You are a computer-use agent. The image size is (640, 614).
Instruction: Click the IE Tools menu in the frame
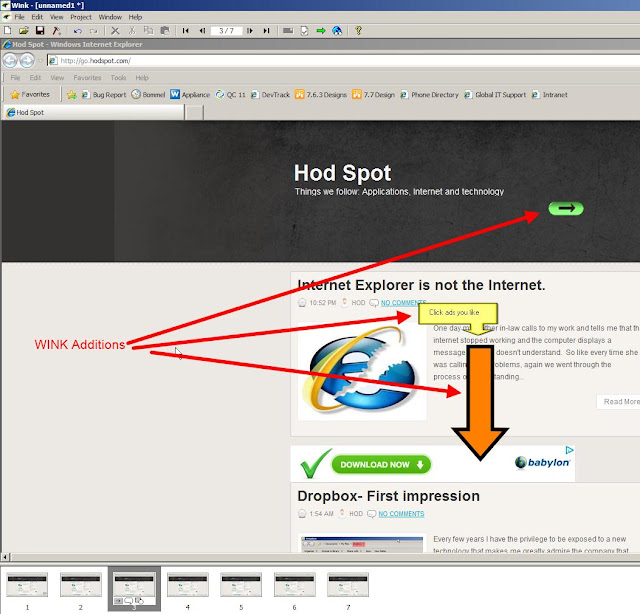(118, 78)
